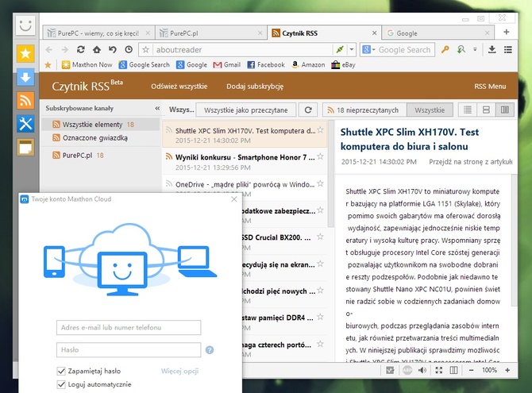Close the Czytnik RSS tab
Image resolution: width=532 pixels, height=393 pixels.
(x=374, y=33)
